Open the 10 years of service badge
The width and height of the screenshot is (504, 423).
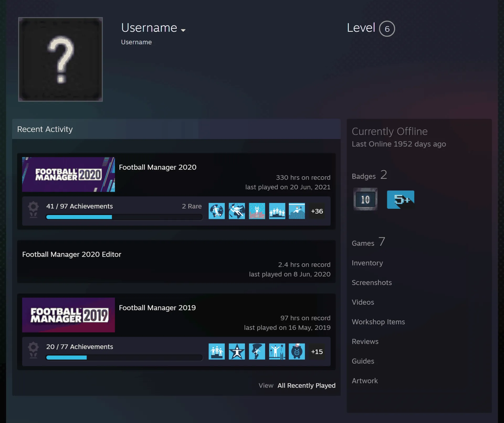365,199
